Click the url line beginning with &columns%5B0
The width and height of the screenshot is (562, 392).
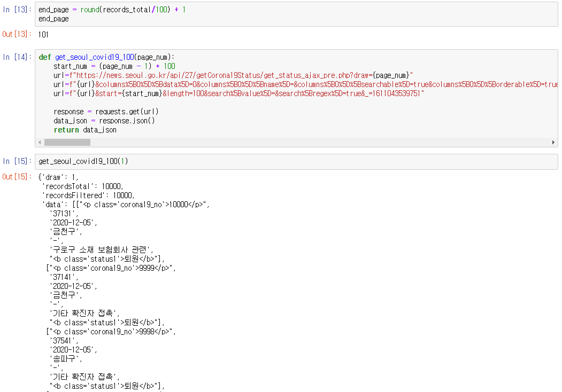(x=306, y=84)
